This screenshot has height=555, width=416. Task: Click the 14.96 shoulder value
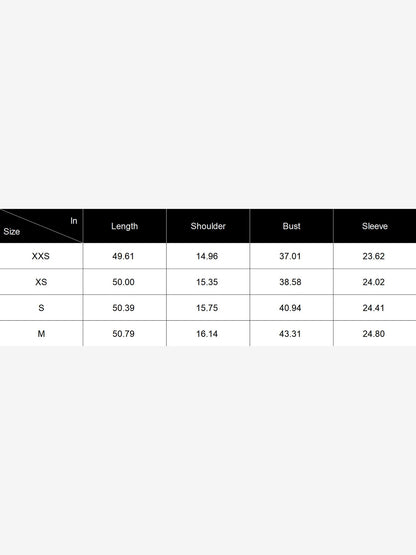(x=207, y=256)
